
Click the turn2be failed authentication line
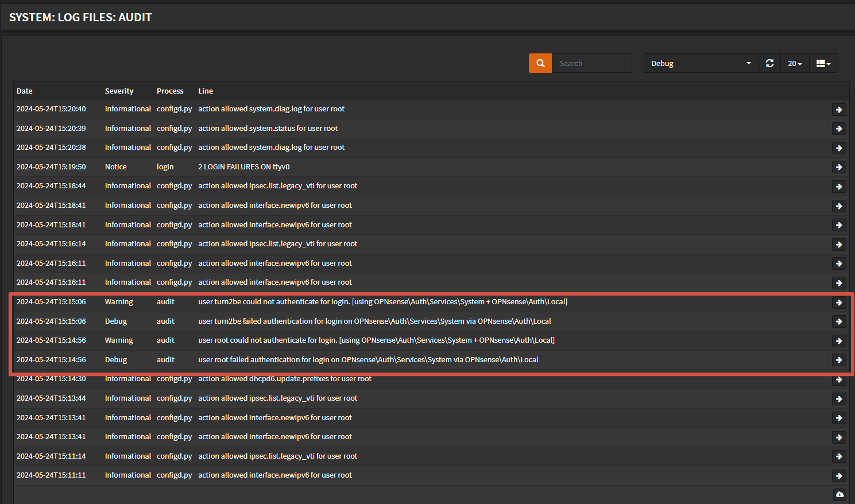click(374, 321)
